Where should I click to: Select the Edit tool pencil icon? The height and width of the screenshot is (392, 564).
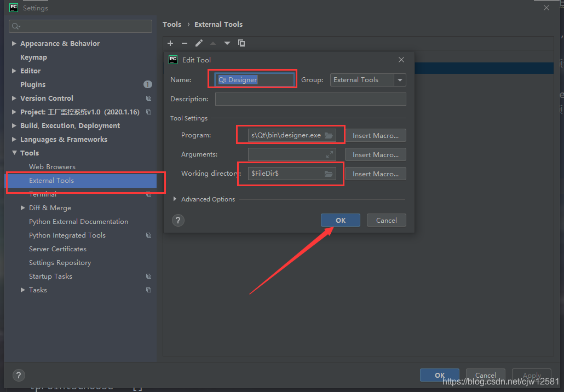point(199,43)
